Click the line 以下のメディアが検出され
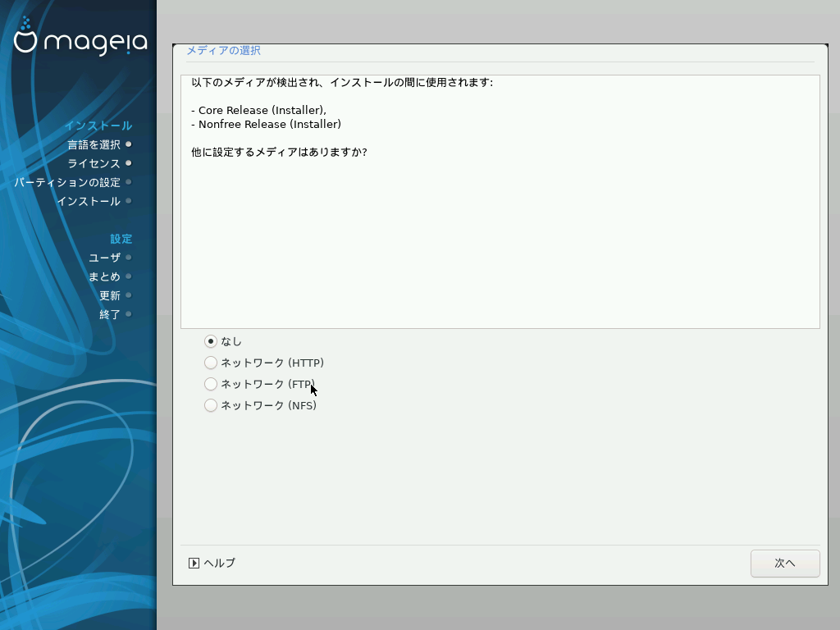The height and width of the screenshot is (630, 840). coord(342,83)
